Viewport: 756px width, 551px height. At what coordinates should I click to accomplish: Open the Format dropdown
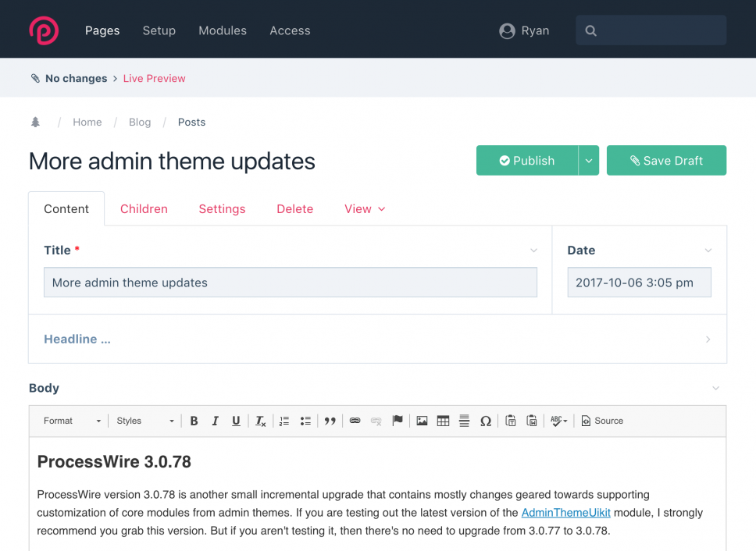tap(73, 421)
